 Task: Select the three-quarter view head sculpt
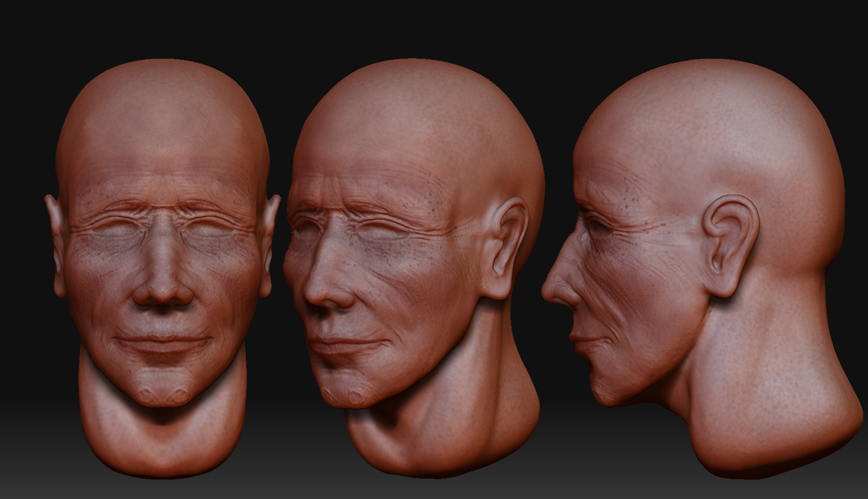(x=414, y=267)
